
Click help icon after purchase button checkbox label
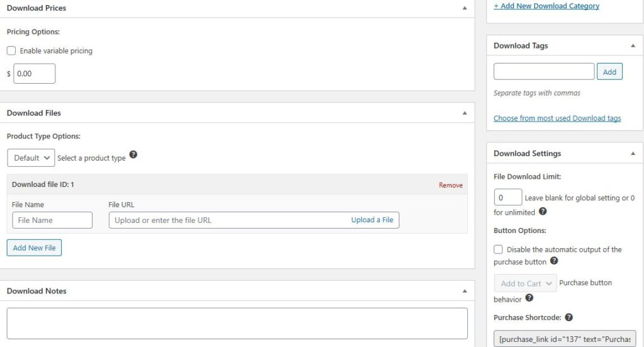tap(554, 261)
